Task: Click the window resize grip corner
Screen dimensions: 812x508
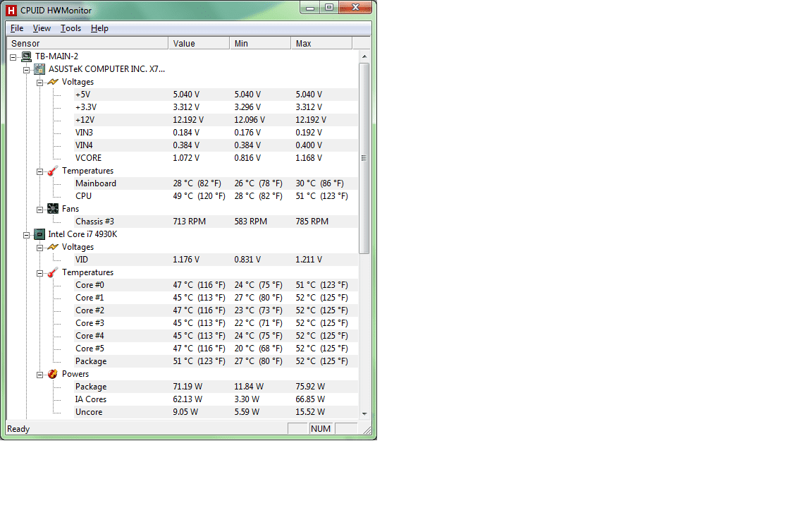Action: tap(367, 430)
